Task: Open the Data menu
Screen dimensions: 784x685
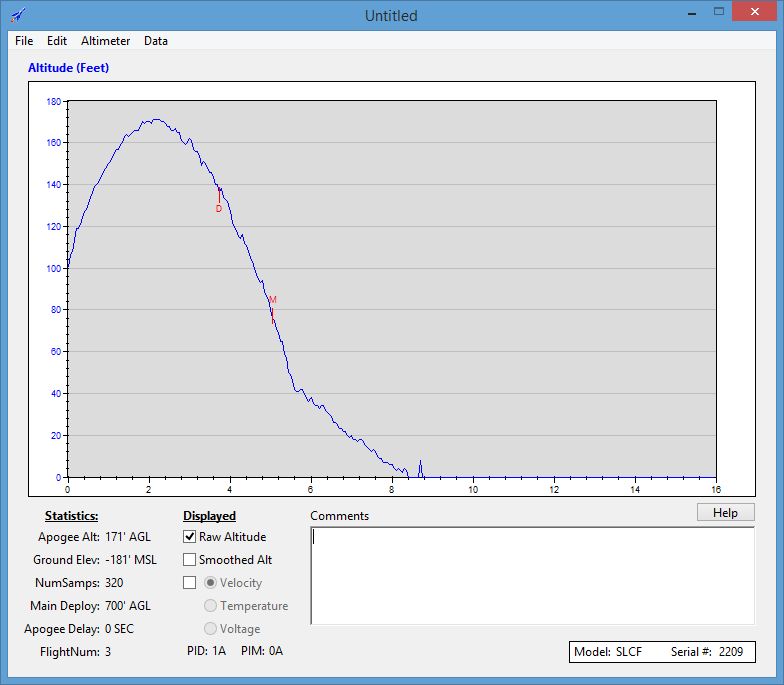Action: 156,41
